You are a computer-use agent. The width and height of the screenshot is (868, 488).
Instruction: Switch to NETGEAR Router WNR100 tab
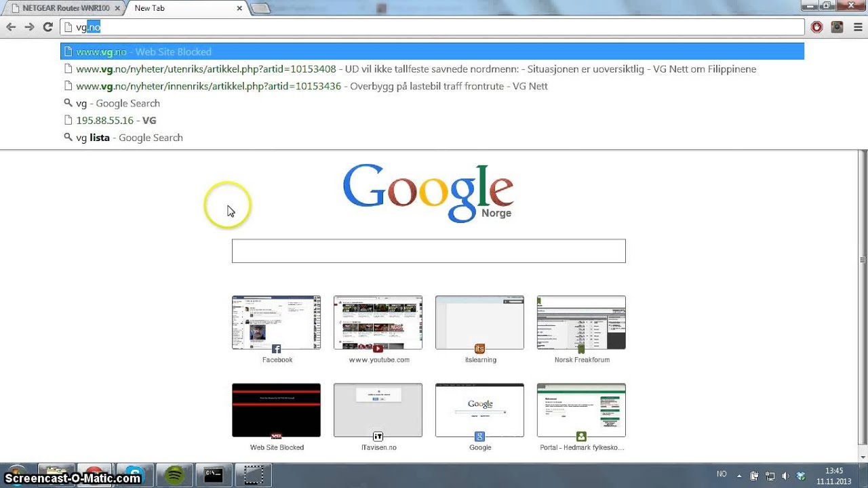tap(66, 8)
